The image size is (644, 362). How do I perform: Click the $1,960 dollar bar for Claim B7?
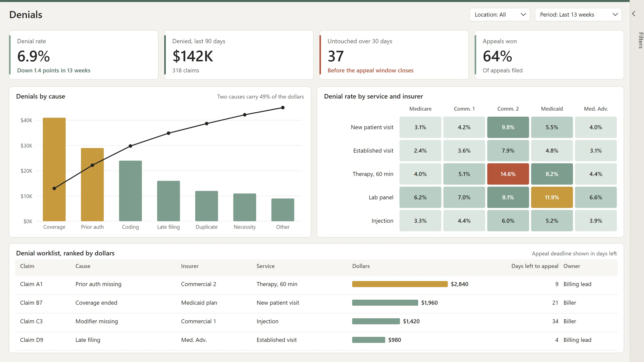tap(385, 303)
